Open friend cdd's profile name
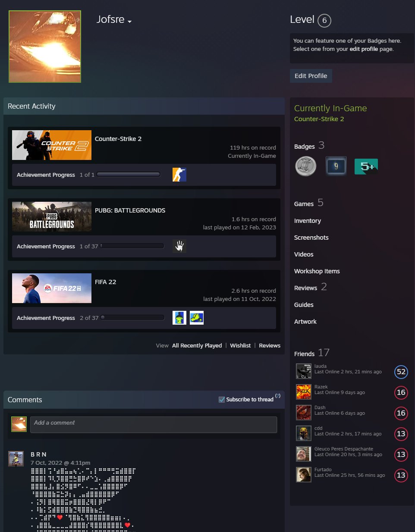This screenshot has height=532, width=415. [x=318, y=428]
